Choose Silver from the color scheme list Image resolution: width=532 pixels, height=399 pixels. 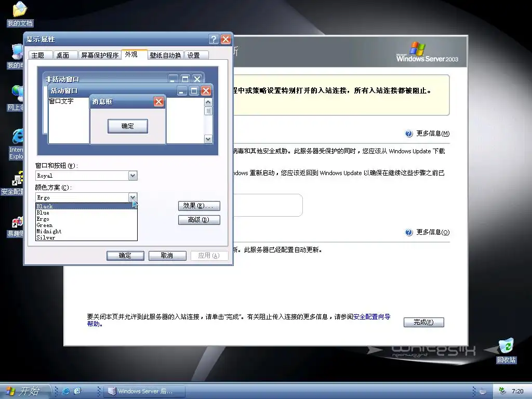click(x=86, y=237)
